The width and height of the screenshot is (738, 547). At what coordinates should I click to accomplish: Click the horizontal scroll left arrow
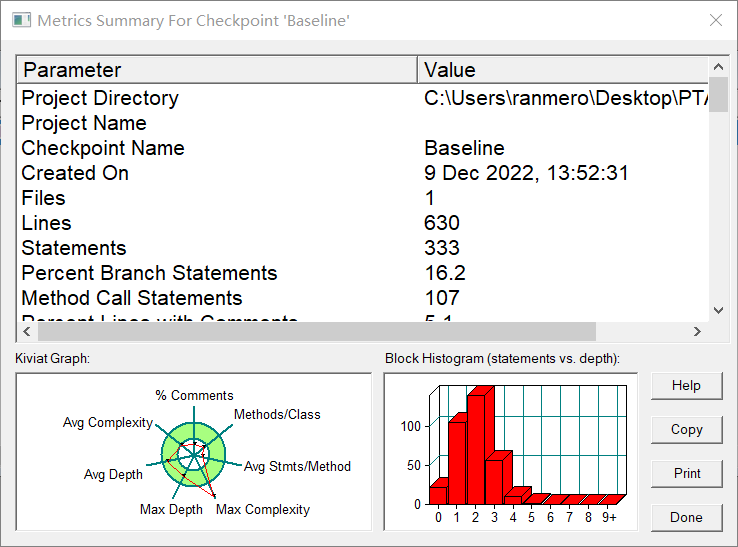click(27, 331)
